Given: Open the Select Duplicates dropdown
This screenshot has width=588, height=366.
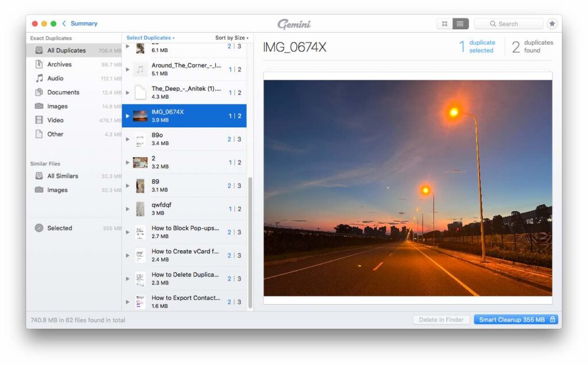Looking at the screenshot, I should coord(150,38).
